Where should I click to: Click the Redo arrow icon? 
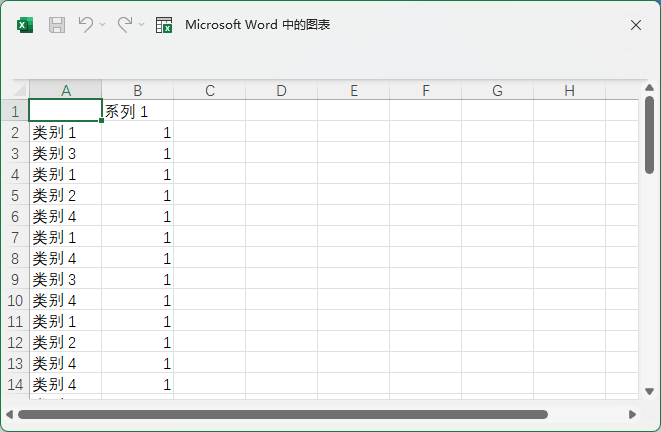125,25
